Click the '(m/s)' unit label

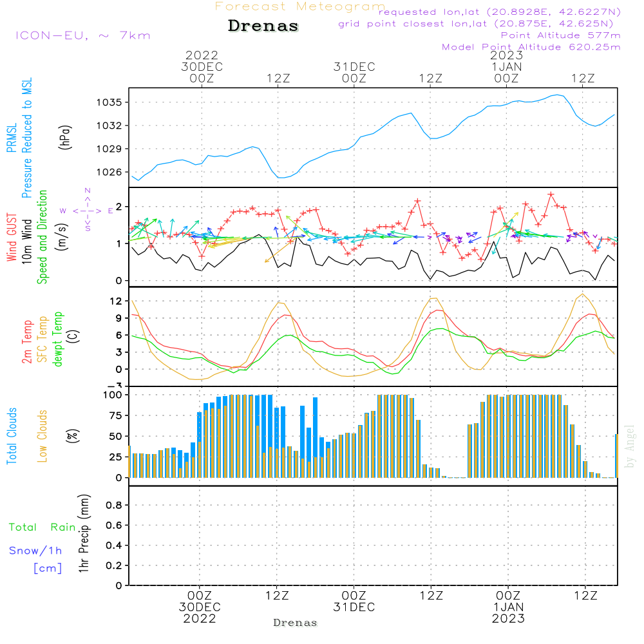coord(62,237)
